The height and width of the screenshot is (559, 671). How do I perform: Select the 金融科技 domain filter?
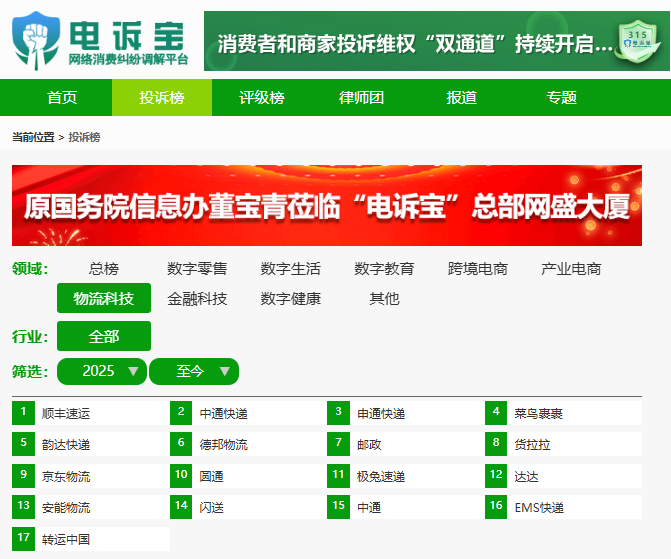coord(197,298)
